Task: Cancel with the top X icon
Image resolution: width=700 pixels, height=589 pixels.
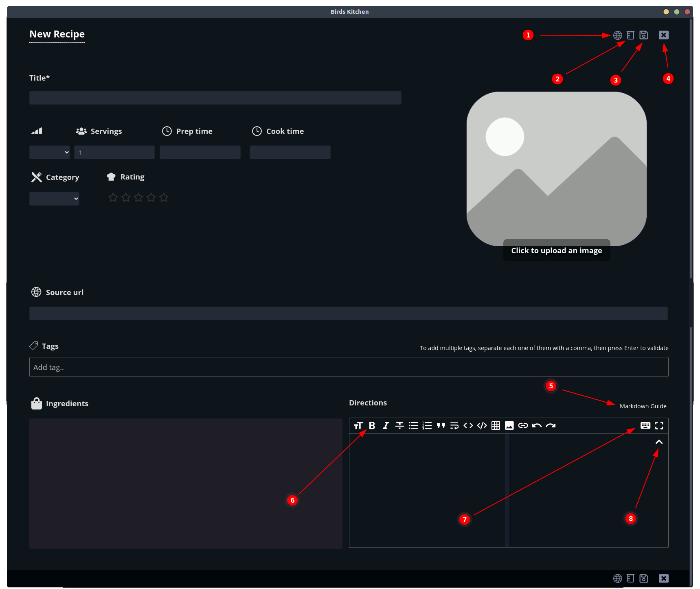Action: 664,35
